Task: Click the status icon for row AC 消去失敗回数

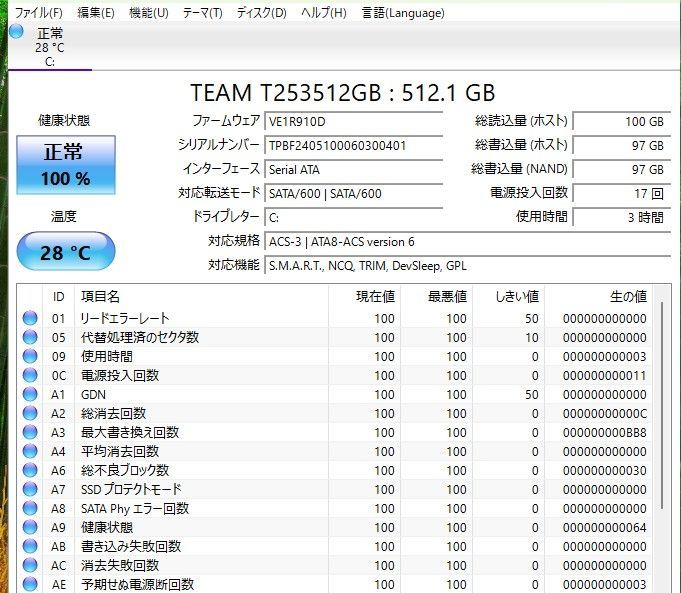Action: [x=30, y=565]
